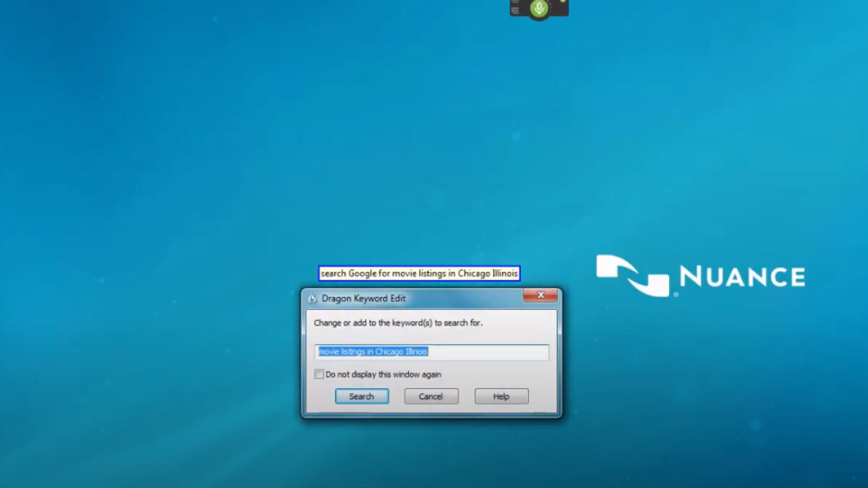Click the Nuance logo symbol on desktop
Viewport: 868px width, 488px height.
click(633, 275)
